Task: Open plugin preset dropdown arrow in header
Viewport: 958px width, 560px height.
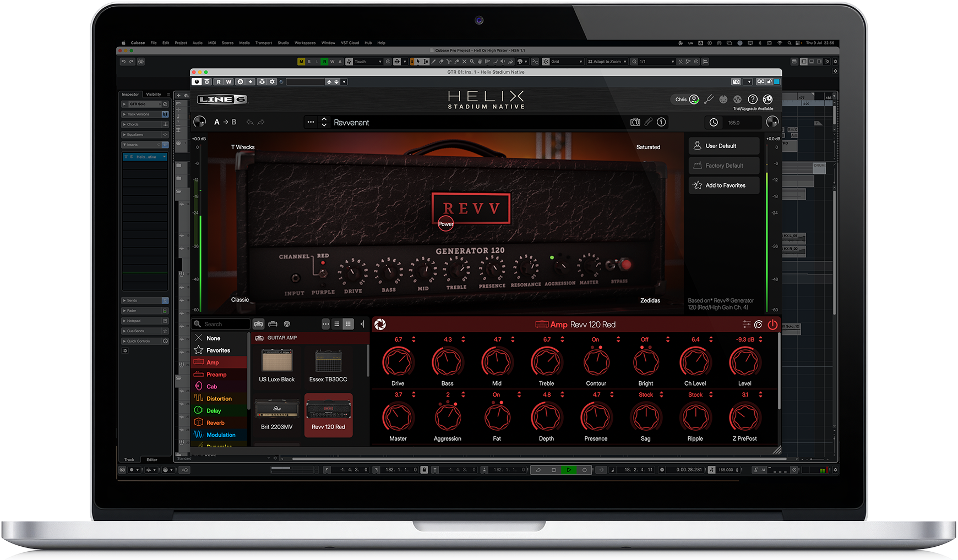Action: pos(344,81)
